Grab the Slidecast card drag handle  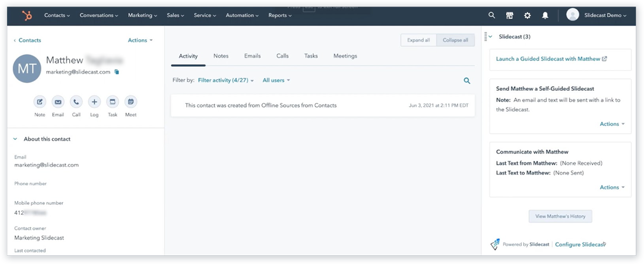tap(485, 36)
